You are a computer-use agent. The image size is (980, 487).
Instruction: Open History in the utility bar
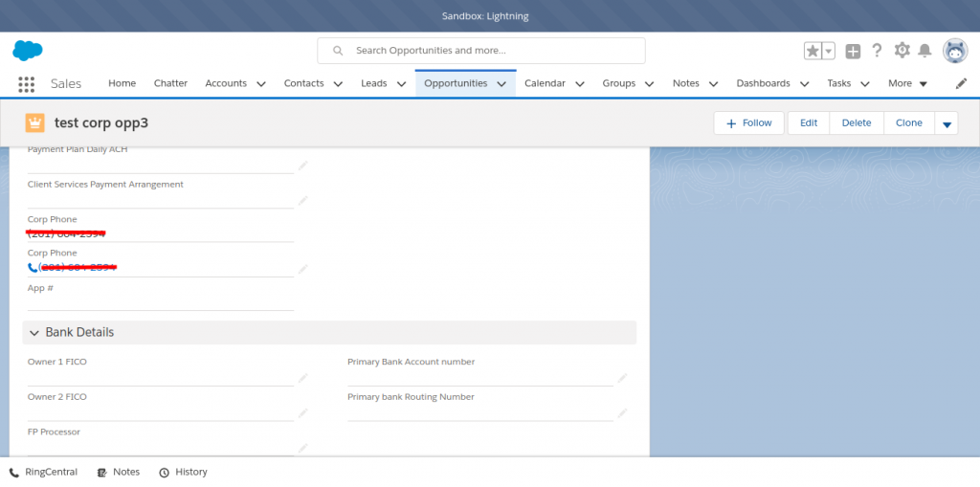point(183,473)
